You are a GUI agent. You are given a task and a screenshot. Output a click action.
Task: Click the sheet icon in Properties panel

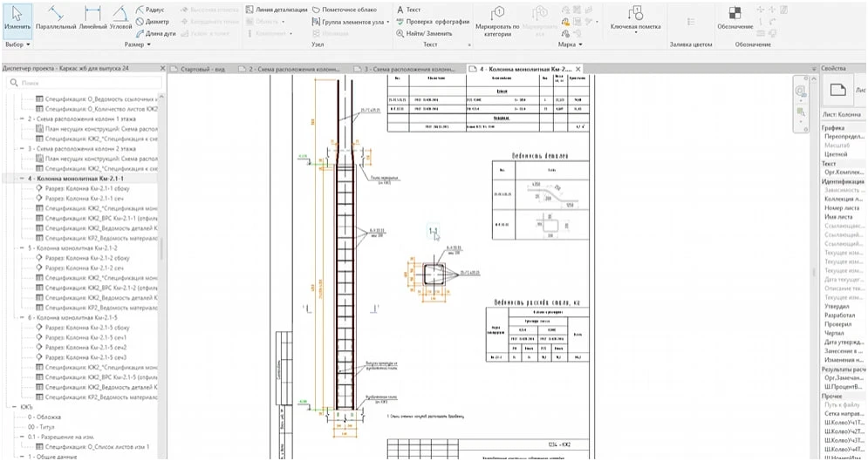(837, 91)
